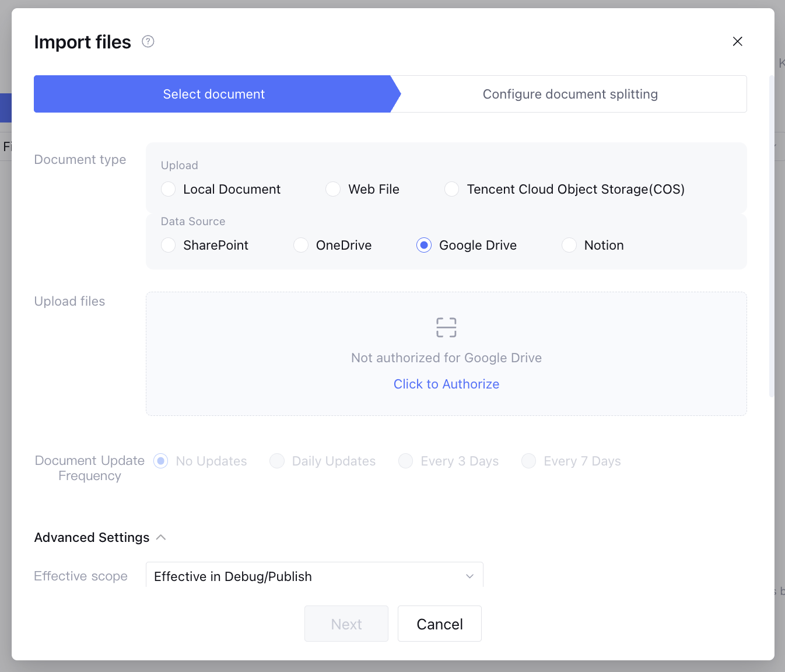Click to Authorize Google Drive link

coord(446,384)
